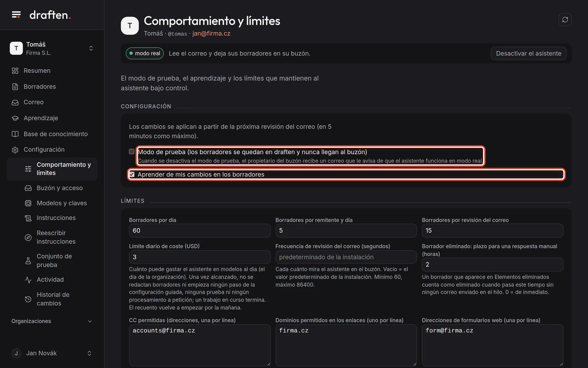This screenshot has width=588, height=368.
Task: Click the Límite diario de coste field
Action: [199, 257]
